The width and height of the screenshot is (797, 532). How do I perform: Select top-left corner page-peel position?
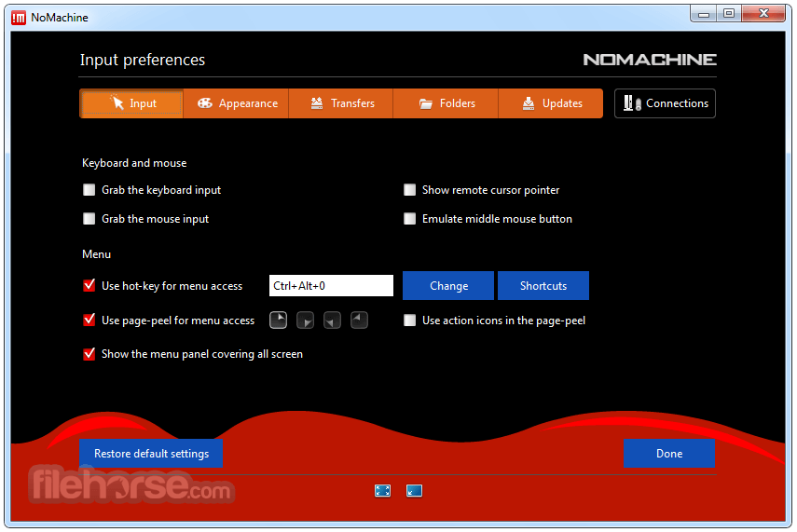click(x=359, y=321)
